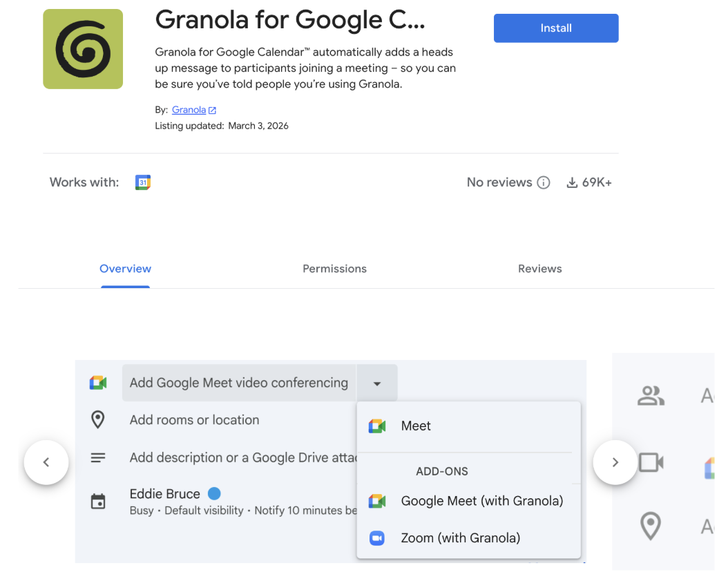
Task: Click the 'Eddie Bruce' calendar name
Action: pyautogui.click(x=165, y=493)
